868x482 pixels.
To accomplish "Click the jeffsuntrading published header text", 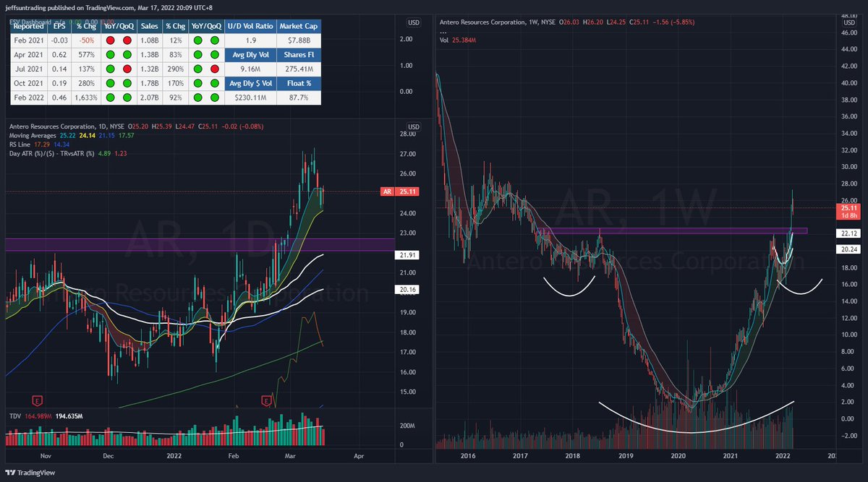I will click(x=109, y=7).
